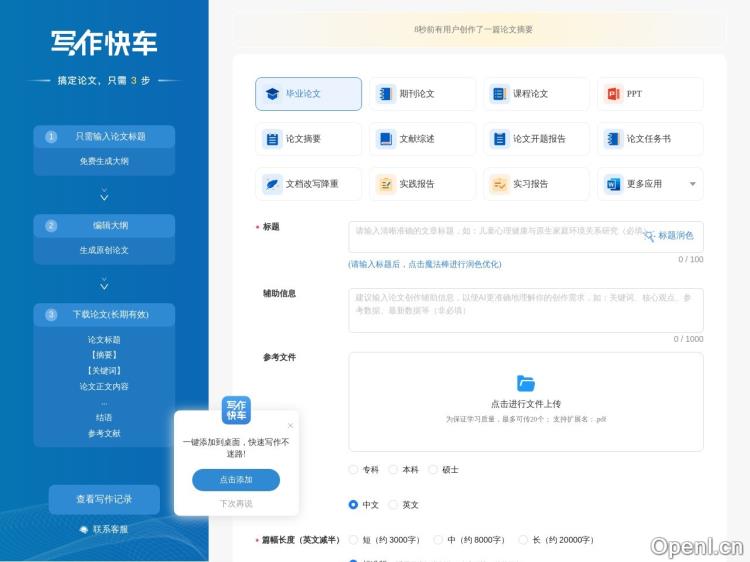Click 生成原创论文 text
This screenshot has width=750, height=562.
pyautogui.click(x=104, y=250)
